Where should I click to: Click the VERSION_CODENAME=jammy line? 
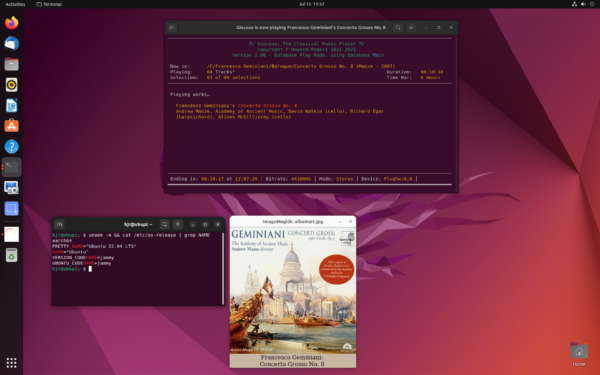coord(83,258)
